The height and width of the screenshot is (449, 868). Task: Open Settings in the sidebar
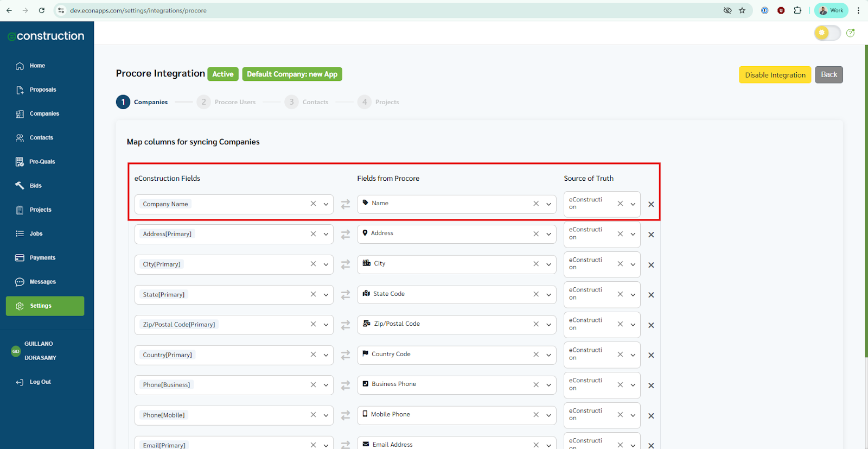45,306
